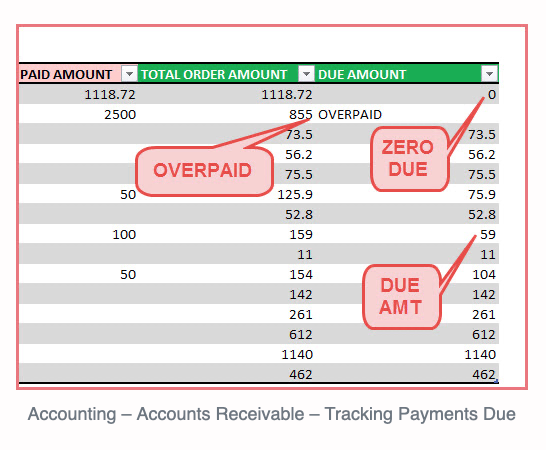Open the DUE AMOUNT filter dropdown
Viewport: 546px width, 450px height.
coord(489,74)
